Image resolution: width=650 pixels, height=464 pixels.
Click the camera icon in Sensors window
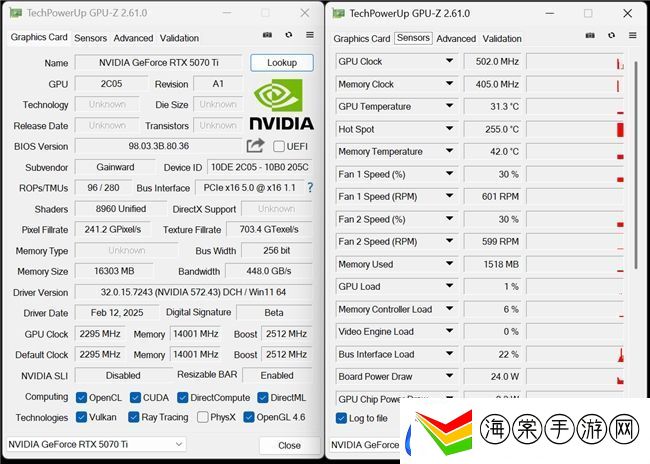click(x=590, y=35)
